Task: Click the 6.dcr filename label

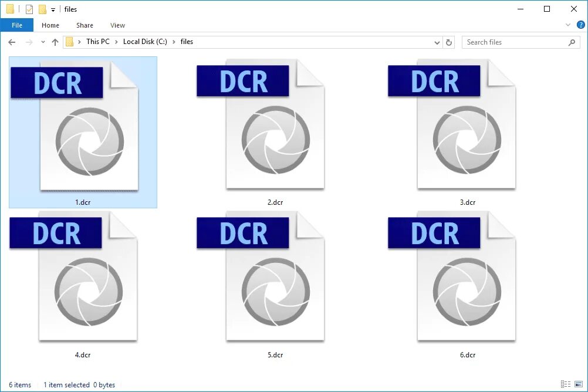Action: pos(468,354)
